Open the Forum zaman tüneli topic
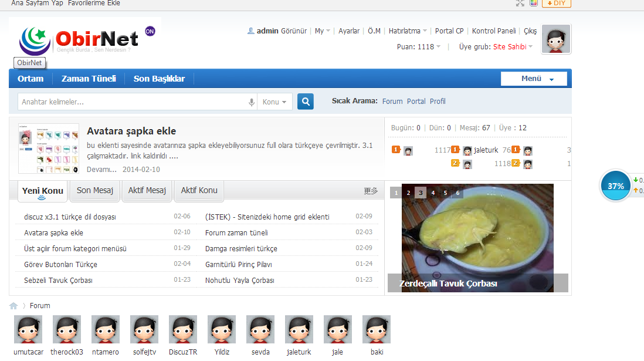 click(x=236, y=232)
